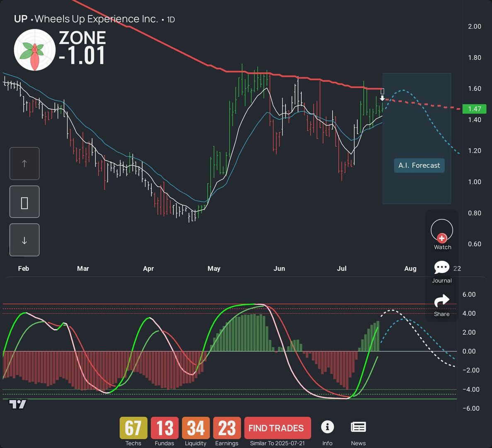The height and width of the screenshot is (448, 492).
Task: Click the UP ticker symbol
Action: coord(21,19)
